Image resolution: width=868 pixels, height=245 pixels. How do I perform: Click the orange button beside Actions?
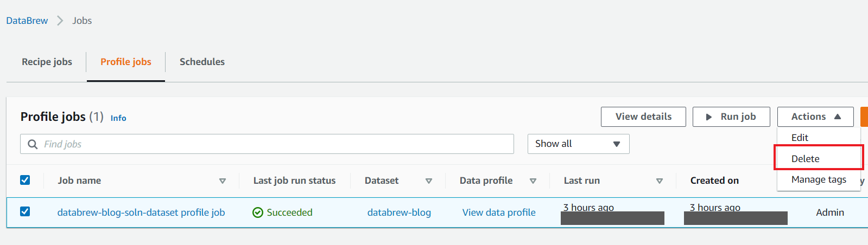[864, 117]
